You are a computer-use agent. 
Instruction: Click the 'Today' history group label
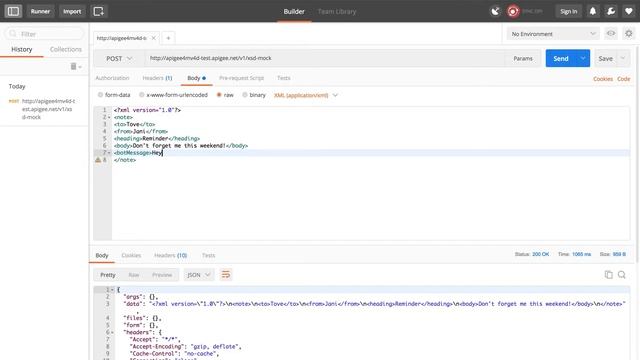[17, 86]
